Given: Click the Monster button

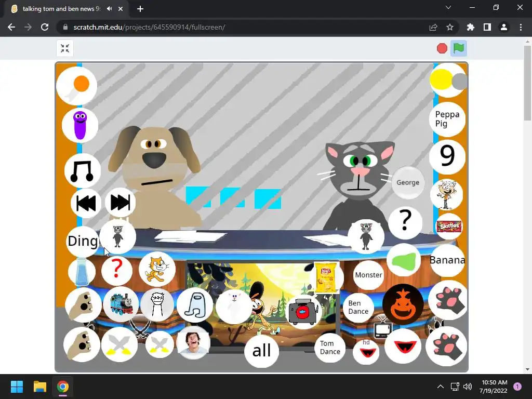Looking at the screenshot, I should pyautogui.click(x=368, y=275).
